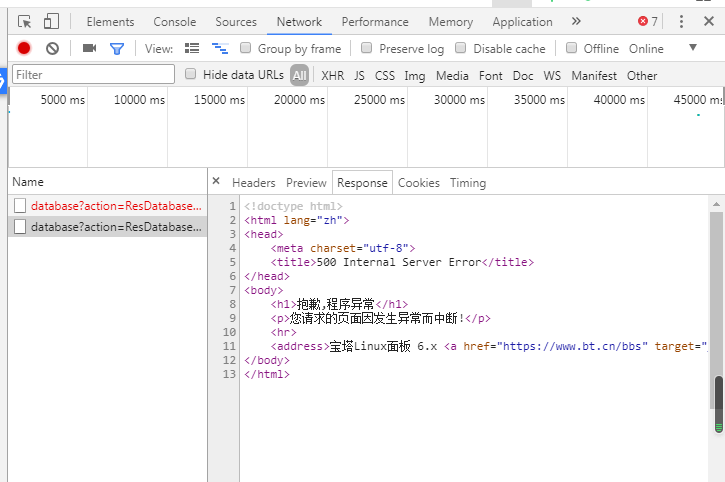Focus the Filter text input
Screen dimensions: 725x482
(93, 74)
